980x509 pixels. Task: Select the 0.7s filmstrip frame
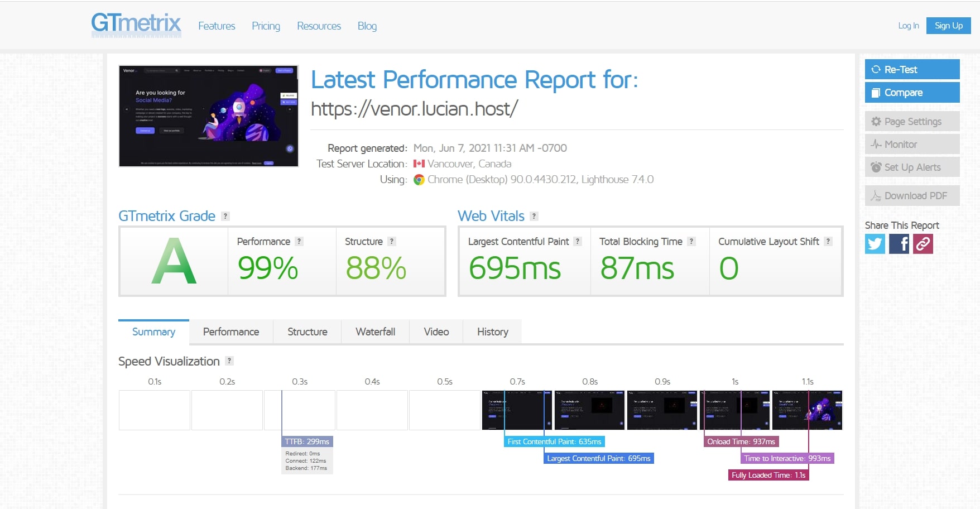coord(517,410)
